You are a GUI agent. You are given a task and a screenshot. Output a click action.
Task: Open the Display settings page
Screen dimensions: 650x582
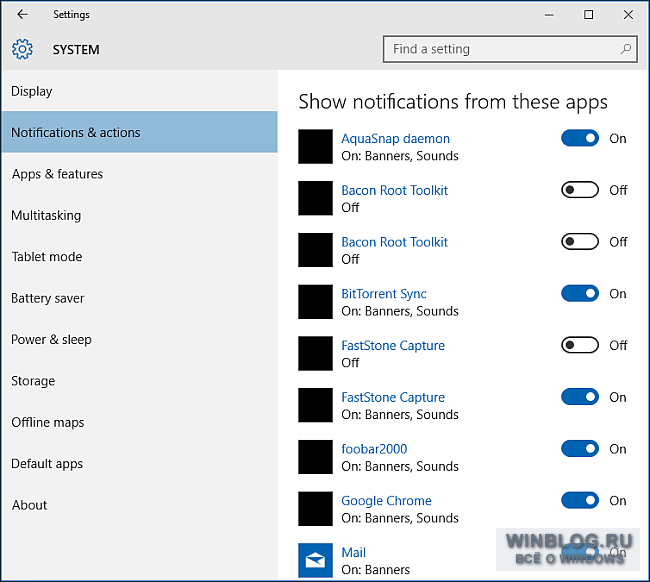[139, 91]
